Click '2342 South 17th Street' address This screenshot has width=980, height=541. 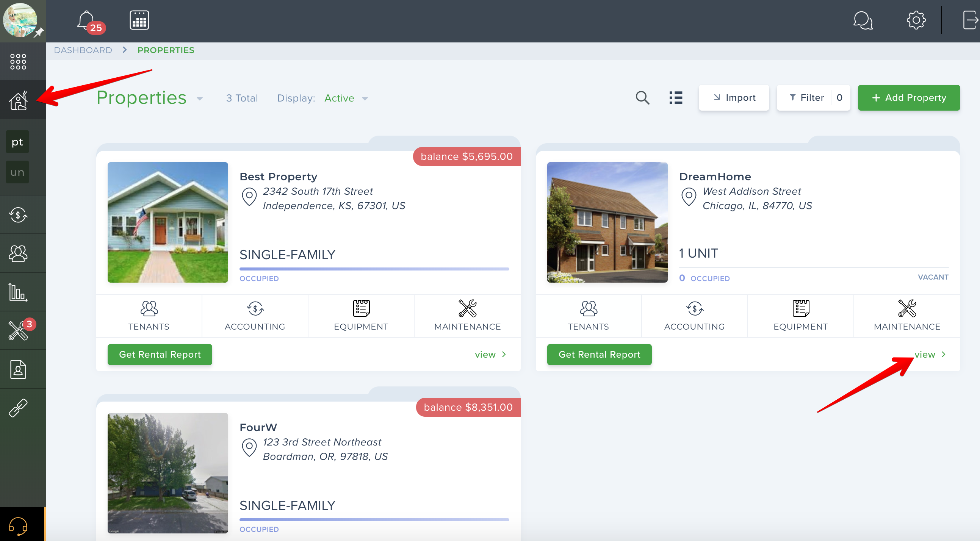coord(318,191)
